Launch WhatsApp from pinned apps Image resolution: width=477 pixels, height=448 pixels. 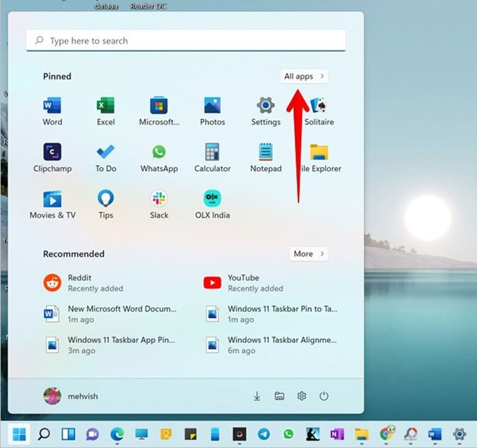click(159, 158)
